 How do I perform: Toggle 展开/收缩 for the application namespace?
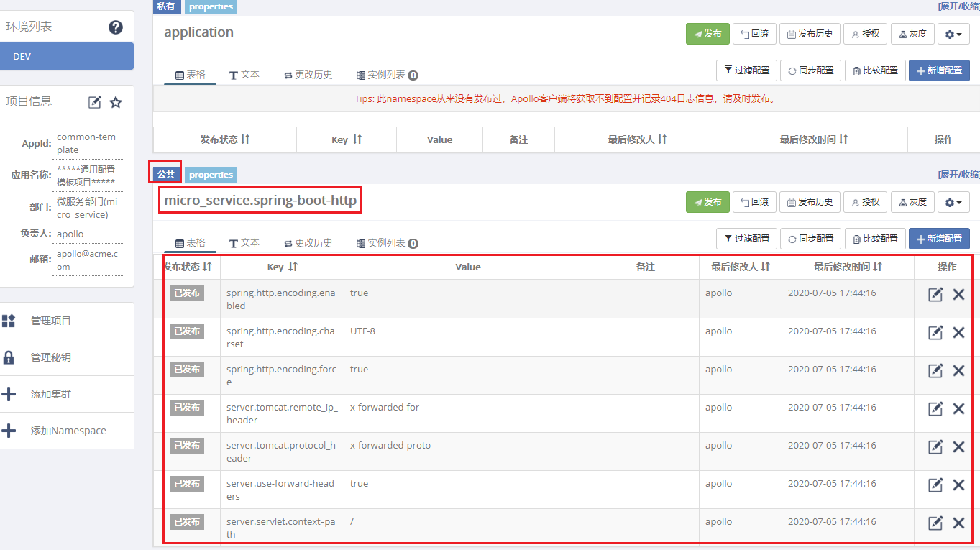[958, 6]
